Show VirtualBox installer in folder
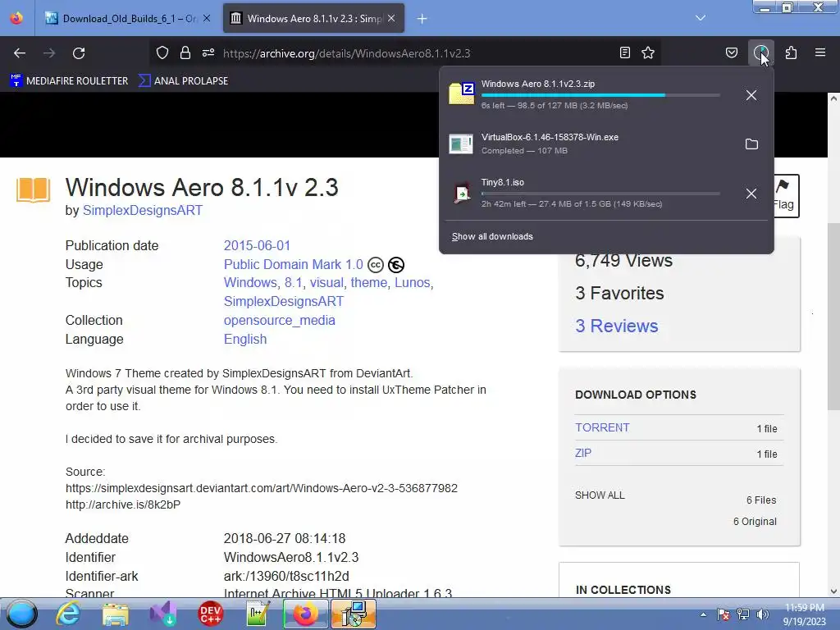 (x=751, y=144)
